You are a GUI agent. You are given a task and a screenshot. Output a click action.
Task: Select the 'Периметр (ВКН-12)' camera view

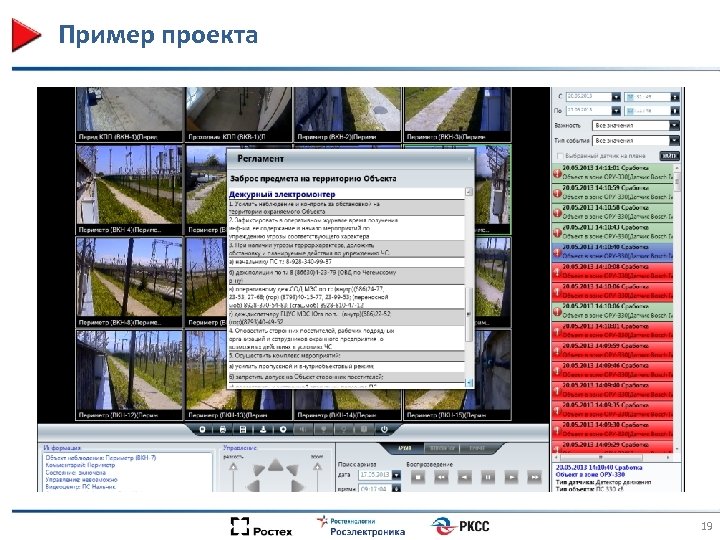[129, 375]
